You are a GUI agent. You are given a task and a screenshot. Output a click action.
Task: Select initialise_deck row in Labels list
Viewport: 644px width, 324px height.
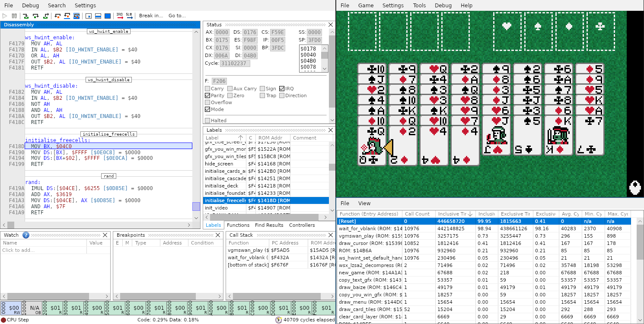[x=266, y=186]
